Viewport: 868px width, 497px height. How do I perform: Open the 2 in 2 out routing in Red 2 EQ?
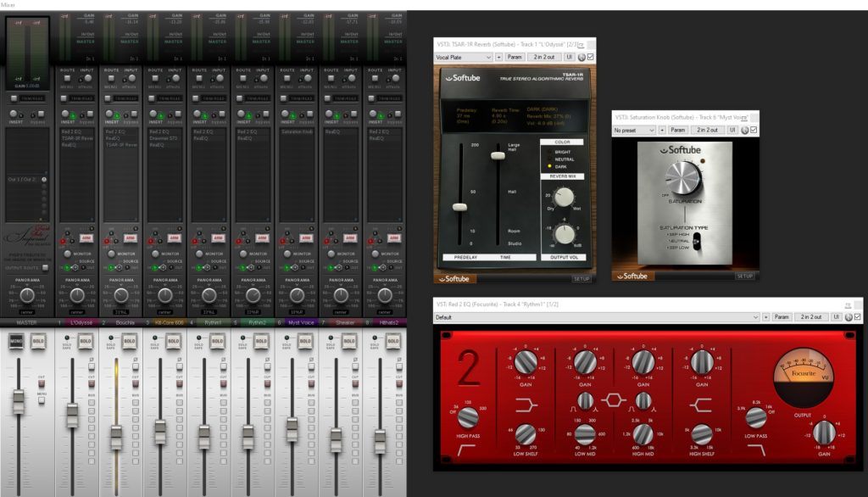(811, 317)
